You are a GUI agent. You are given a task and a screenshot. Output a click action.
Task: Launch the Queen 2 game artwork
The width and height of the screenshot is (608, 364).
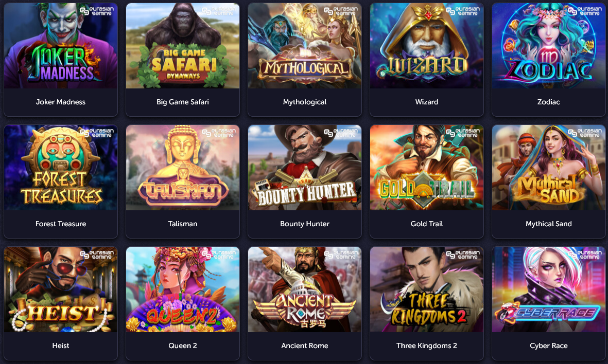[183, 289]
